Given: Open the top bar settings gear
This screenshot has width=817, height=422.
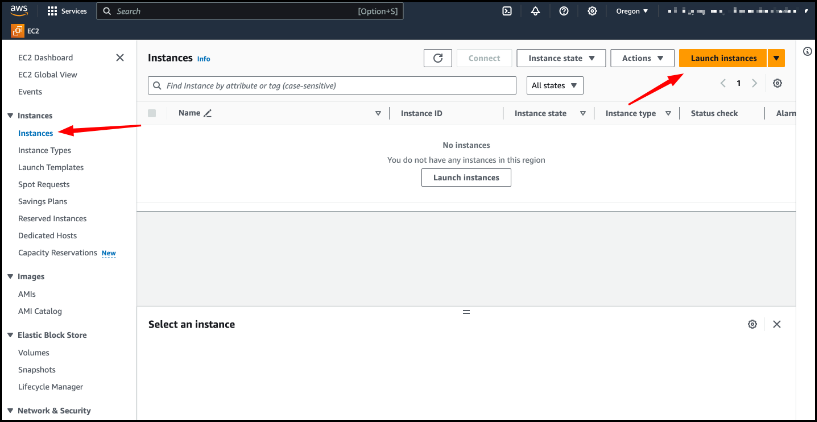Looking at the screenshot, I should 592,11.
